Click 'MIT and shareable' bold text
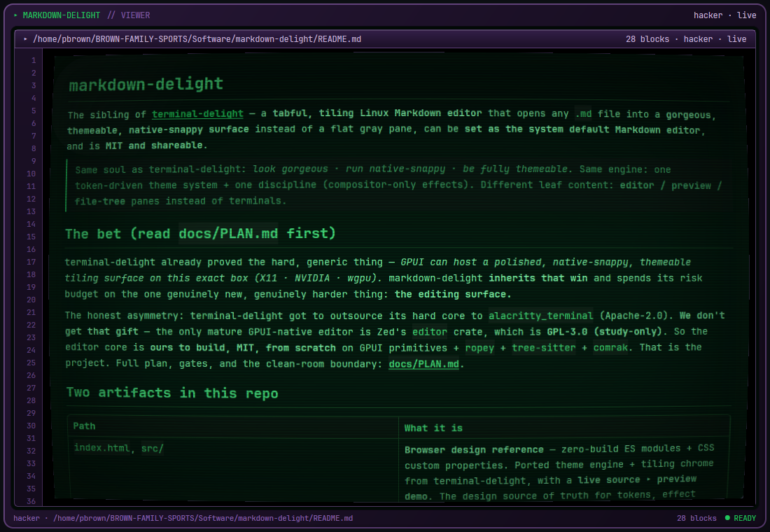770x532 pixels. (154, 146)
